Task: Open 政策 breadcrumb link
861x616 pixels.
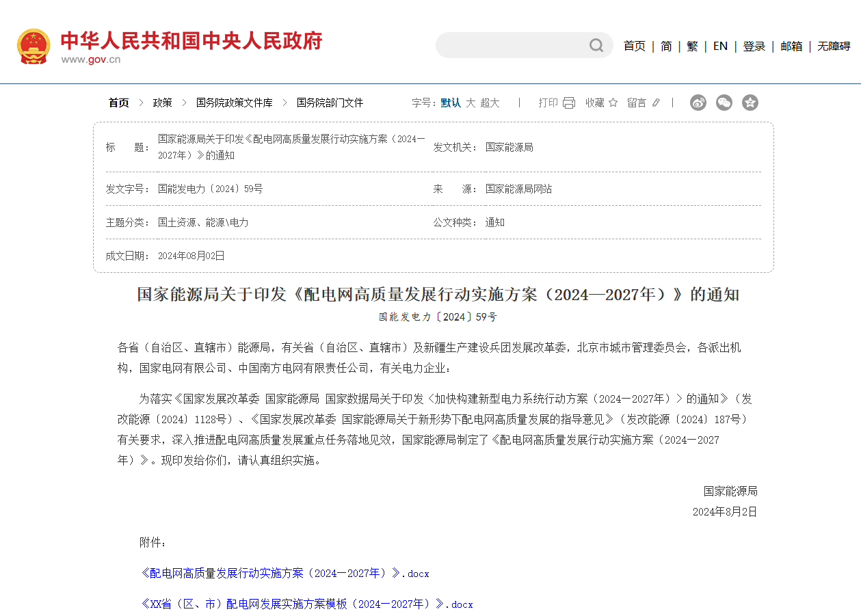Action: coord(162,103)
